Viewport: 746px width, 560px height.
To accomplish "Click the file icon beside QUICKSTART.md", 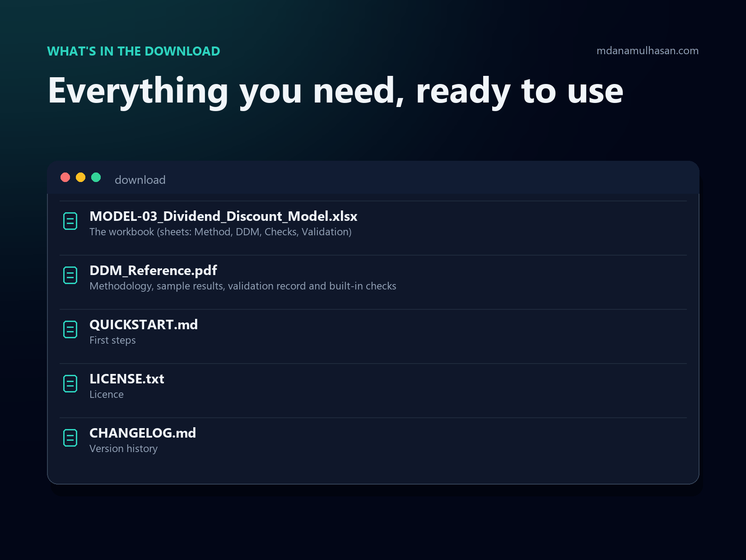I will pyautogui.click(x=70, y=329).
